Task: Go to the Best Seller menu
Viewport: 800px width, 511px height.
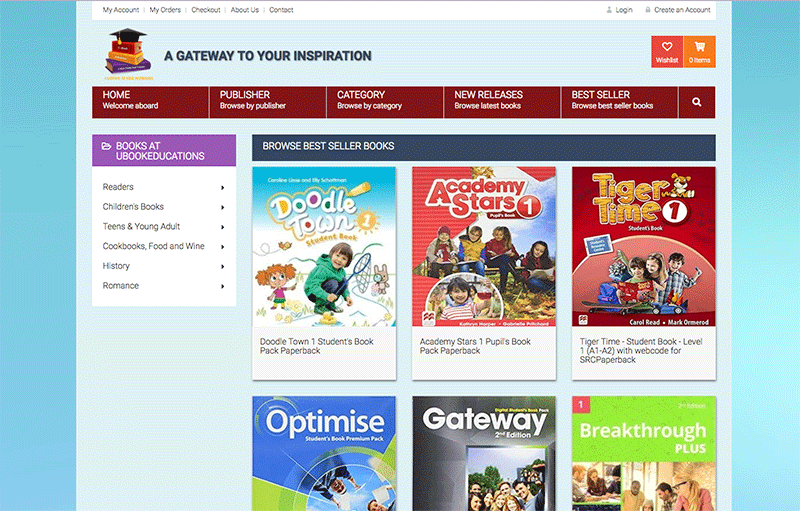Action: [x=618, y=100]
